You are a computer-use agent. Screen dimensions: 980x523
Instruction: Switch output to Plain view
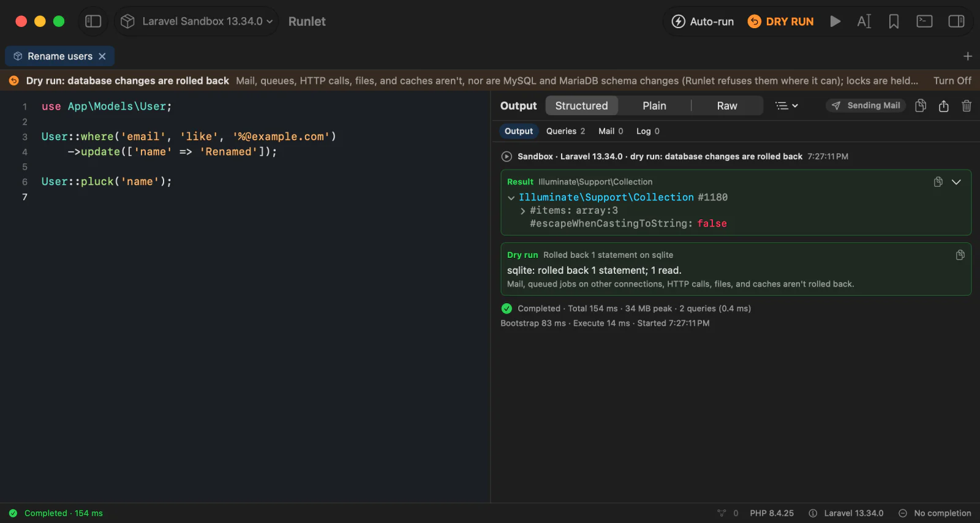654,106
